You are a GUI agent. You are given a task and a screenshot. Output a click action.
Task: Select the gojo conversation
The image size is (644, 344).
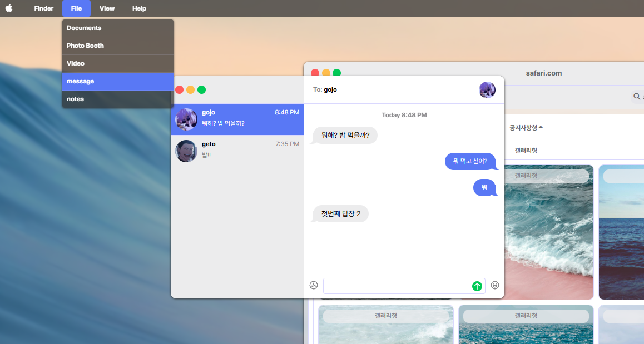(x=237, y=119)
